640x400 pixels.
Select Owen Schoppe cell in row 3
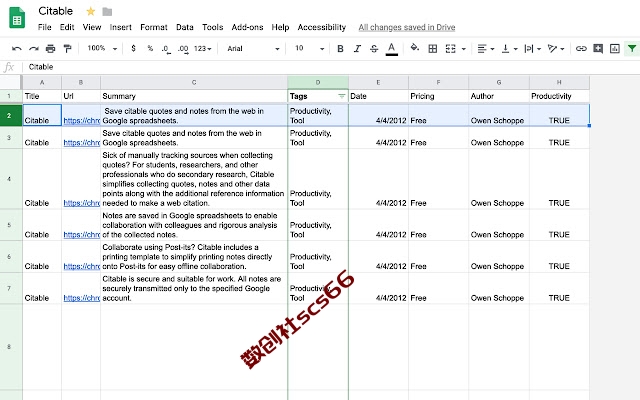(499, 138)
